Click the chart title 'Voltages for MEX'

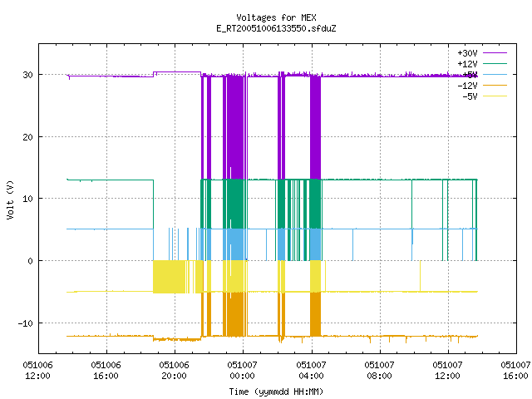(x=276, y=17)
